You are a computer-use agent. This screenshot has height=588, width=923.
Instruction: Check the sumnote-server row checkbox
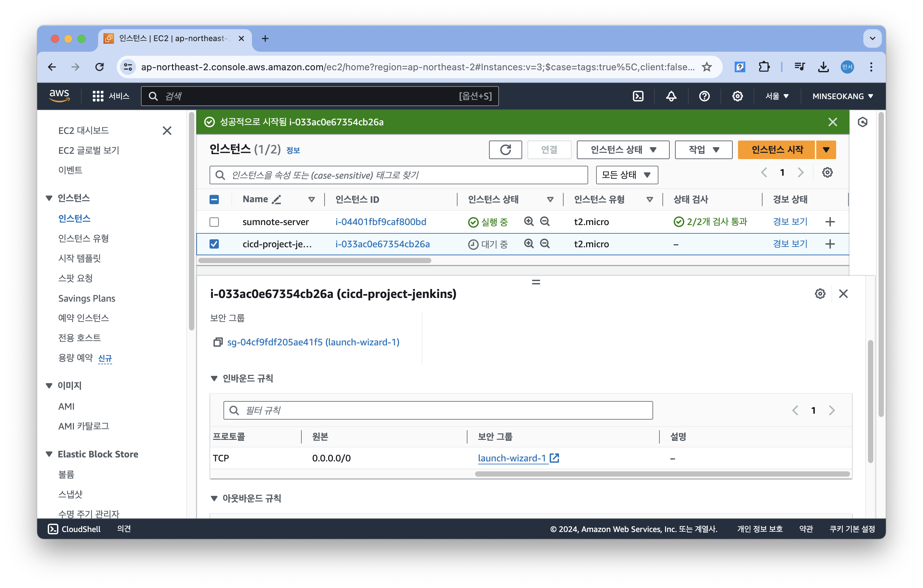[214, 222]
